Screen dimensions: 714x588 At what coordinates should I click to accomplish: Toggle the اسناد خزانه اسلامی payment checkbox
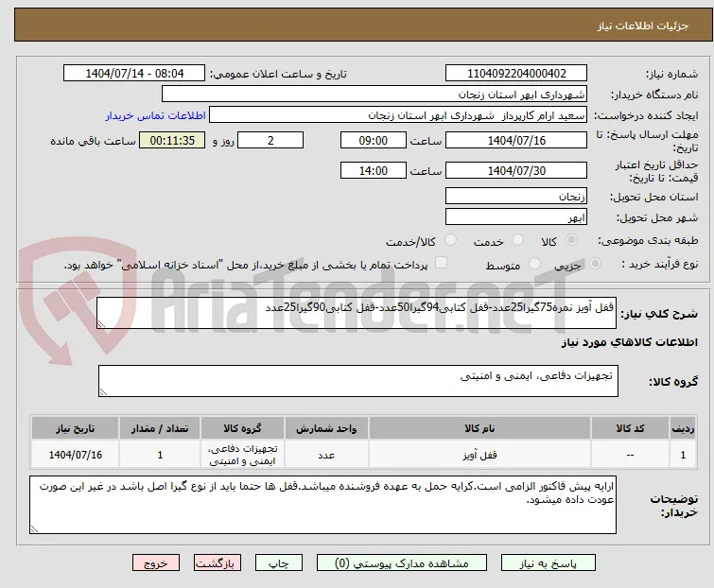441,263
